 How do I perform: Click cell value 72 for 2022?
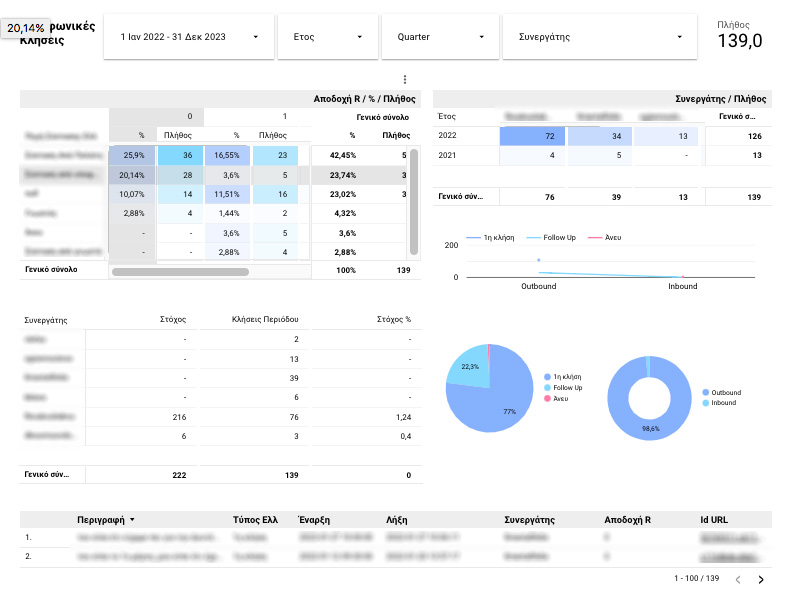click(x=532, y=136)
